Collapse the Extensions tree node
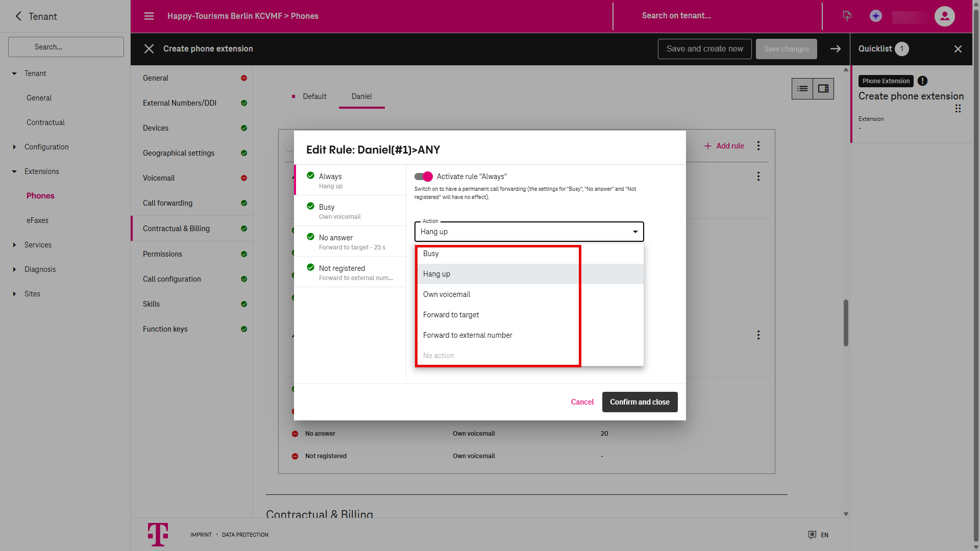This screenshot has height=551, width=980. (x=14, y=171)
